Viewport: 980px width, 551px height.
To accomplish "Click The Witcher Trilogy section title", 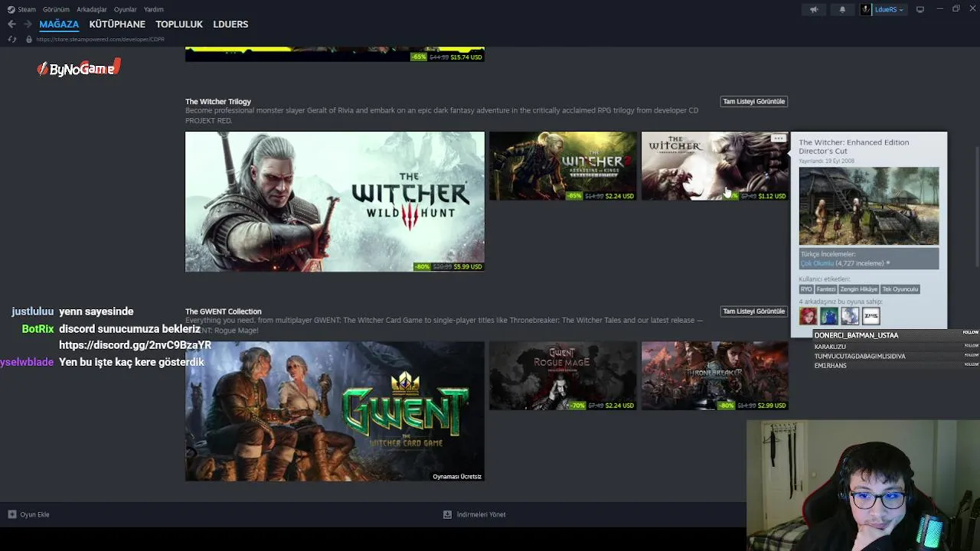I will tap(218, 101).
